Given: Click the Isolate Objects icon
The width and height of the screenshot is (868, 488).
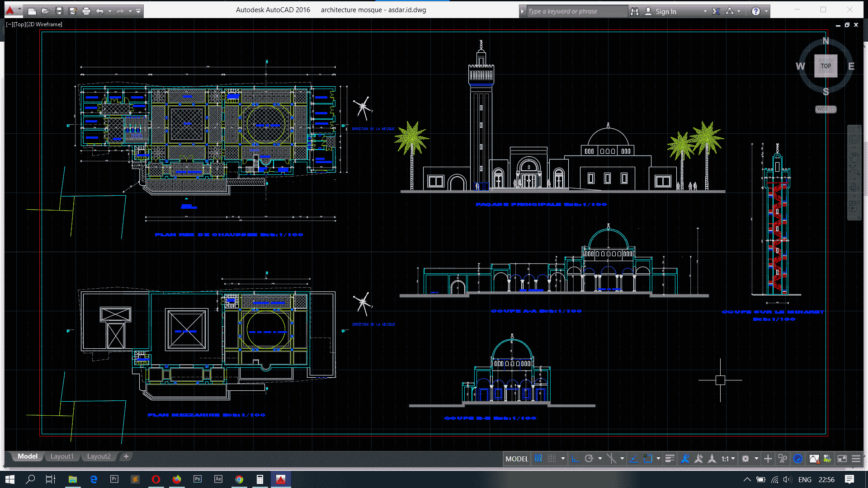Looking at the screenshot, I should click(783, 459).
